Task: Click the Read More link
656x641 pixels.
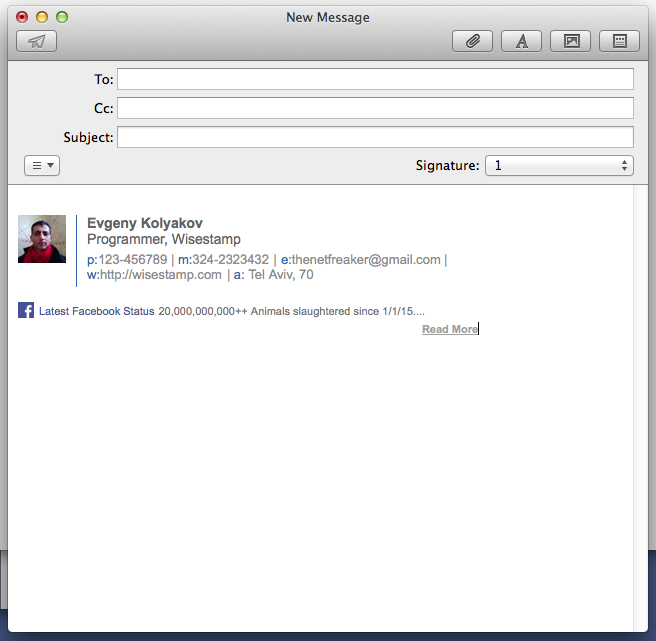Action: click(450, 329)
